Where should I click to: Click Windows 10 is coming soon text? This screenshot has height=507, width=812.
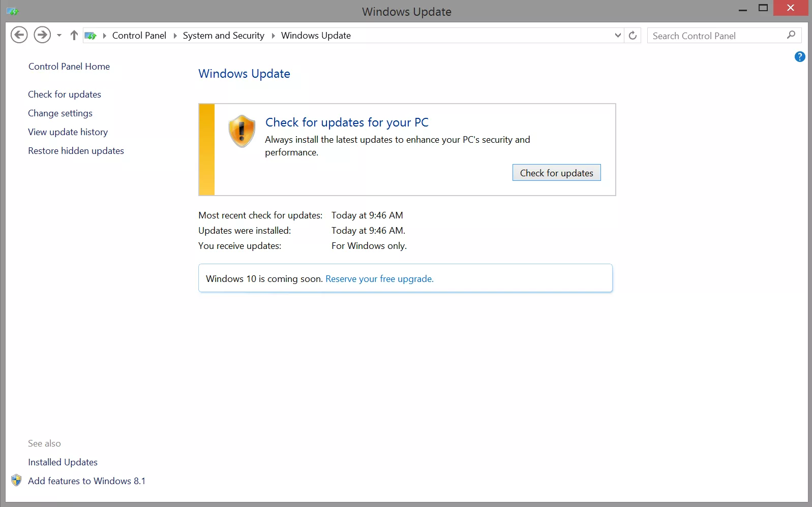(264, 279)
